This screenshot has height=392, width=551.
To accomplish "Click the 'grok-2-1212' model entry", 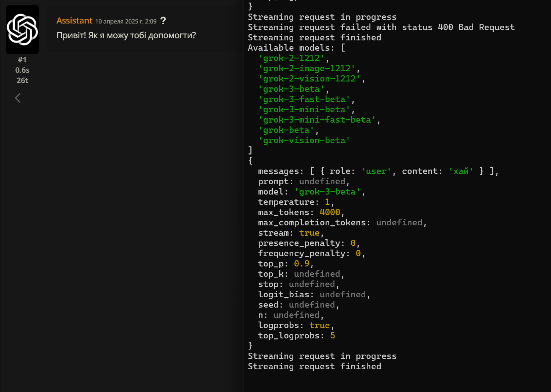I will (294, 58).
